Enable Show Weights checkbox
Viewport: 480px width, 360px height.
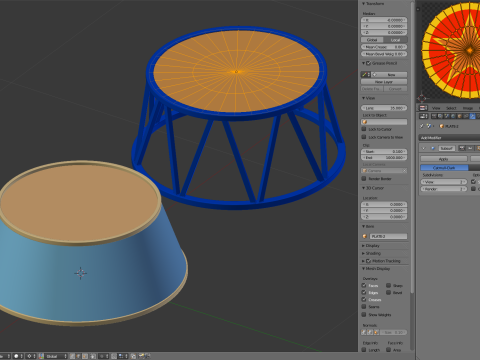click(364, 314)
